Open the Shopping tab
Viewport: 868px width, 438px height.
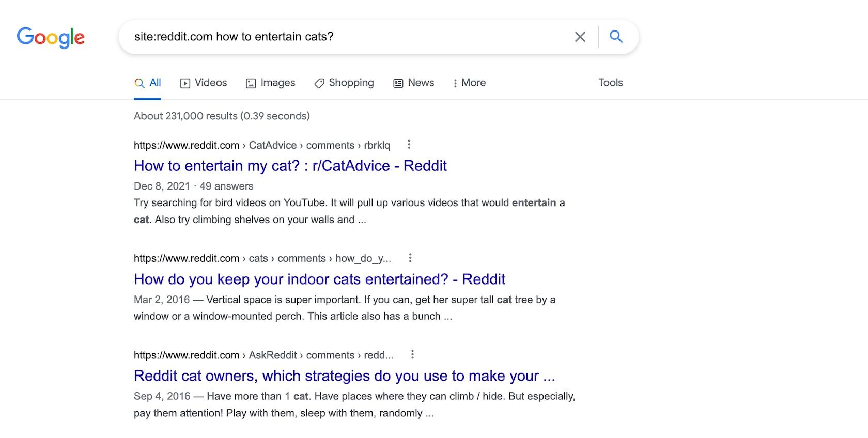tap(344, 83)
